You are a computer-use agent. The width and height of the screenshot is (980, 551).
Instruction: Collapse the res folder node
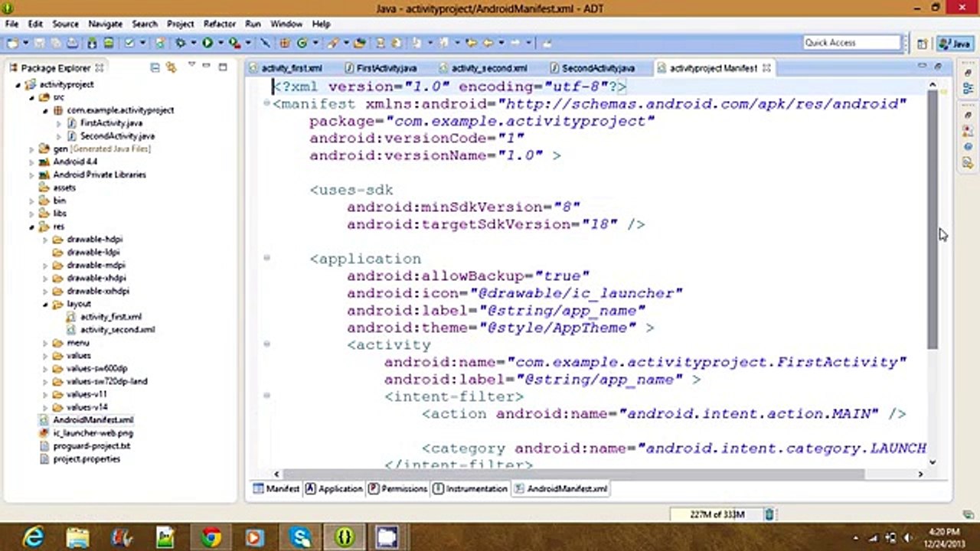click(32, 227)
